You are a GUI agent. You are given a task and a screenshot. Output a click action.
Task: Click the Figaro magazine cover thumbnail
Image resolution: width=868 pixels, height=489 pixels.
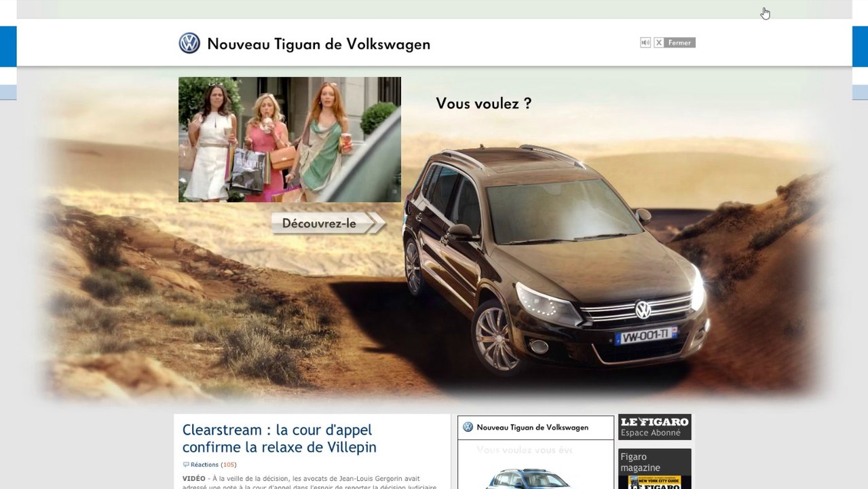tap(654, 482)
